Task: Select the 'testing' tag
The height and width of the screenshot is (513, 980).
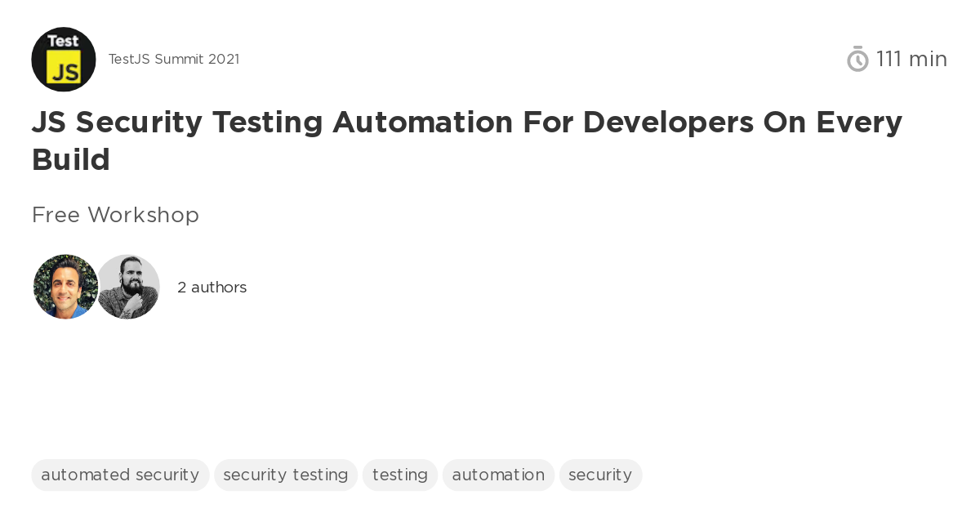Action: [400, 475]
